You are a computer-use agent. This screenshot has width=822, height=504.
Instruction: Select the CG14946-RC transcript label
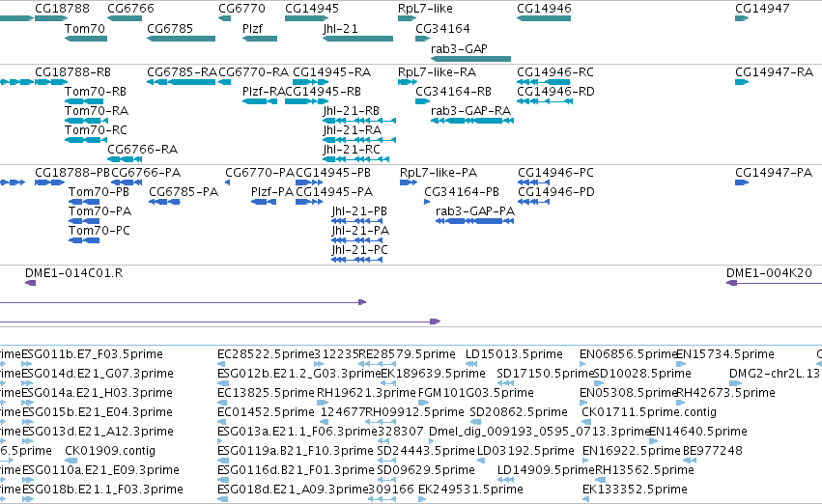coord(555,72)
